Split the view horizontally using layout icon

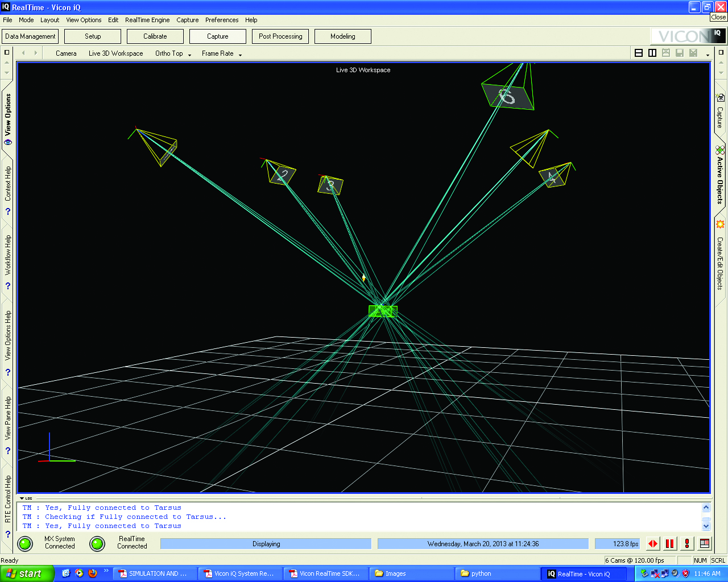click(639, 53)
